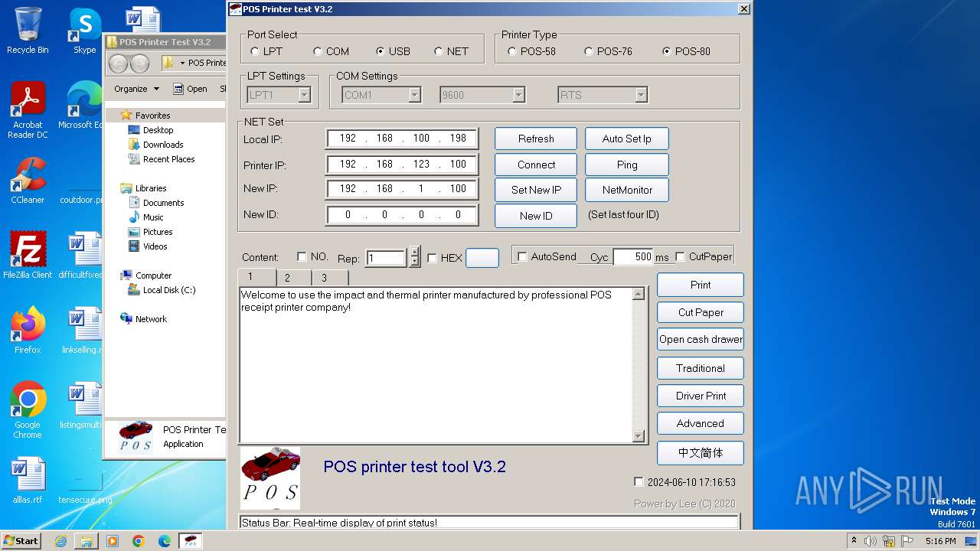Enable AutoSend checkbox
Viewport: 980px width, 551px height.
(522, 257)
